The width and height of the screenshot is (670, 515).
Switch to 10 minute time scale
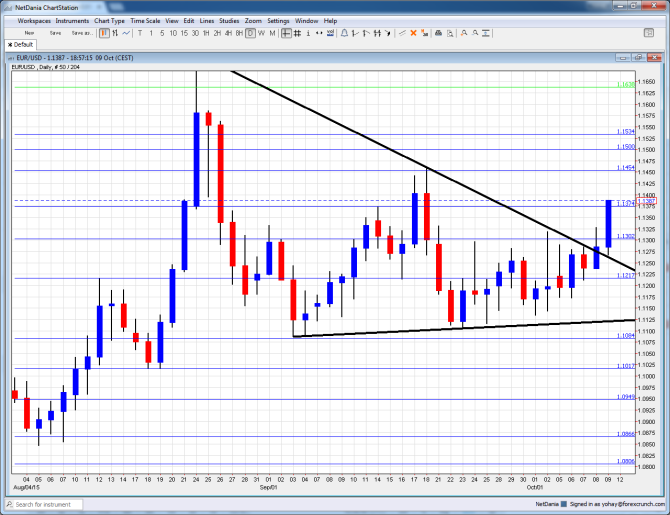(x=173, y=33)
